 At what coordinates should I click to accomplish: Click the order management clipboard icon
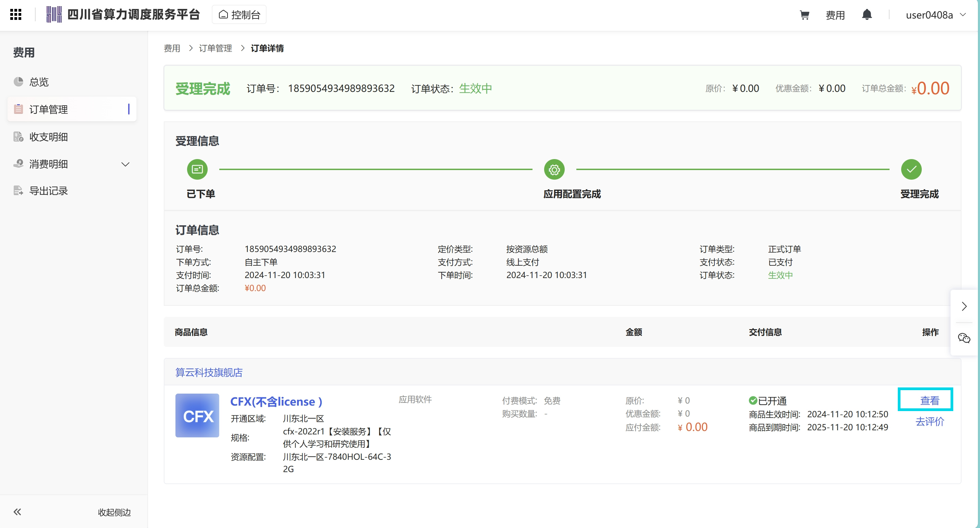18,109
